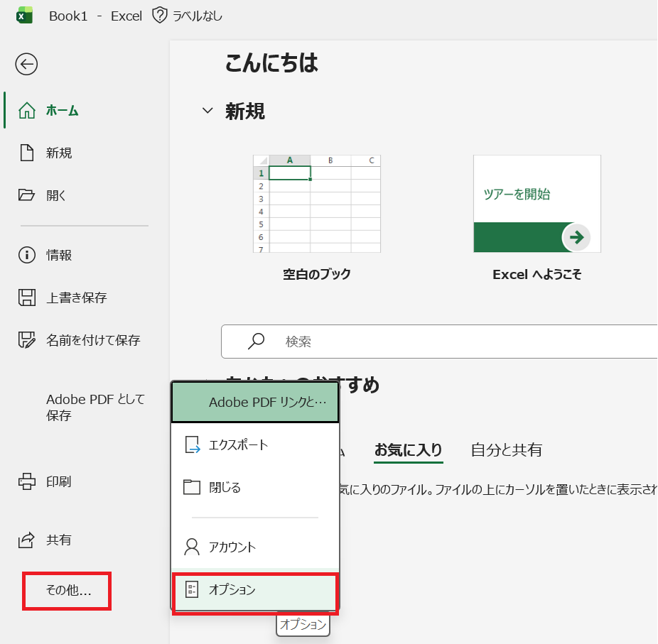
Task: Open アカウント from popup menu
Action: pyautogui.click(x=255, y=547)
